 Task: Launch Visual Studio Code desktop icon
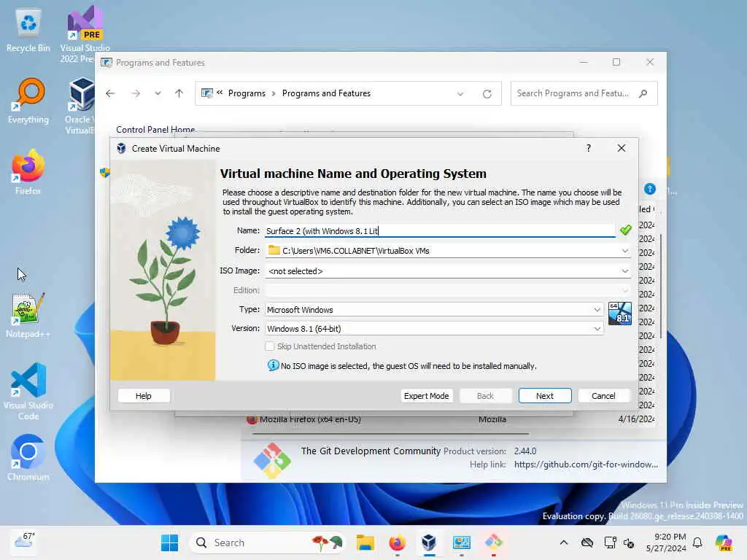pos(28,392)
